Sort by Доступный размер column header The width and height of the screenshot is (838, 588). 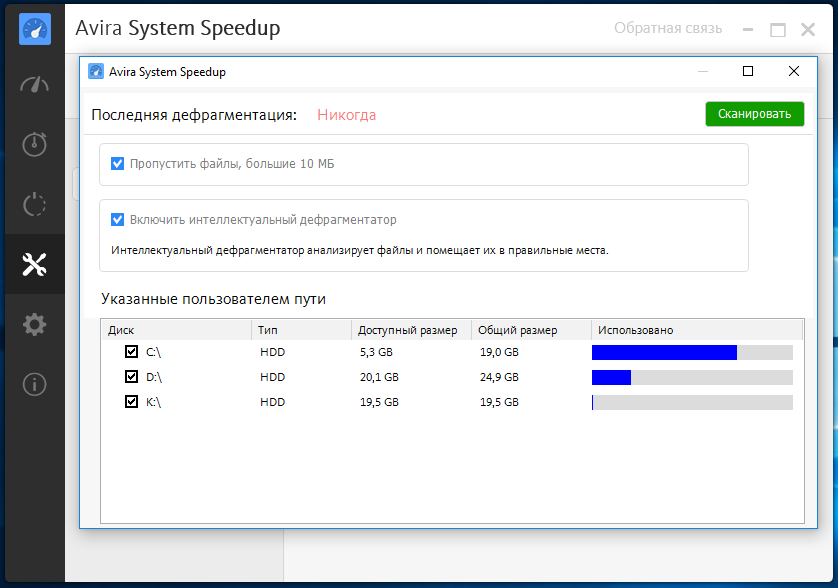click(x=411, y=330)
